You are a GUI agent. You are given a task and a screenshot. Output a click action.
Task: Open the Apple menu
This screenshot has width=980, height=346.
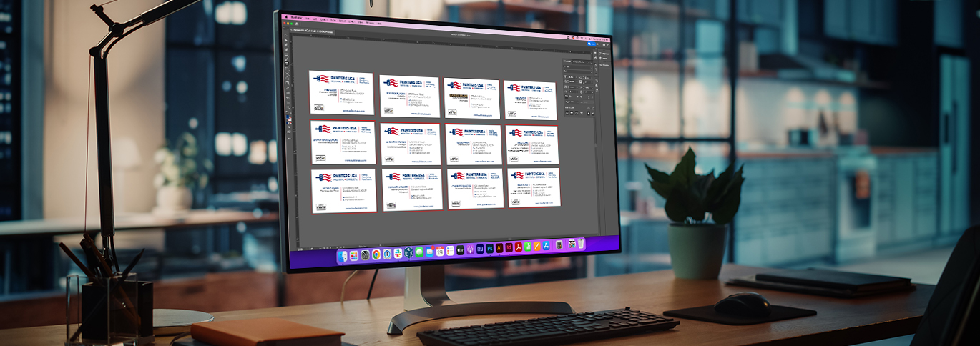point(286,16)
